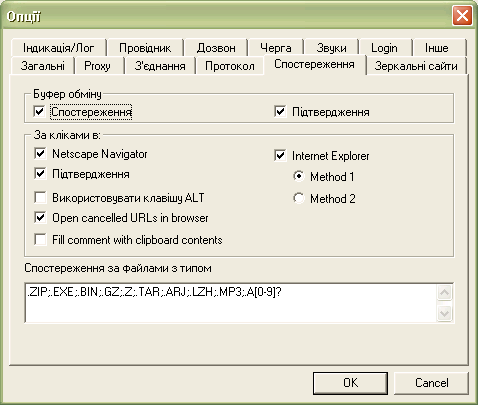Click the file types scrollbar down arrow
The height and width of the screenshot is (405, 478).
(444, 313)
